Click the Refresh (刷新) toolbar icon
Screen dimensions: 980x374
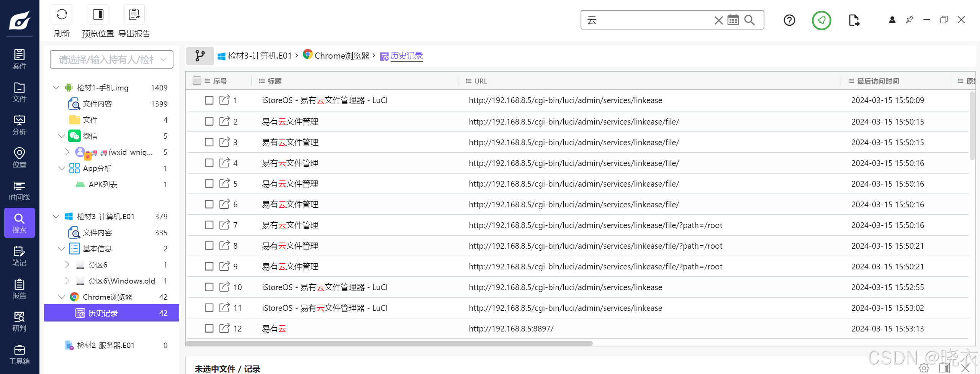pos(62,15)
